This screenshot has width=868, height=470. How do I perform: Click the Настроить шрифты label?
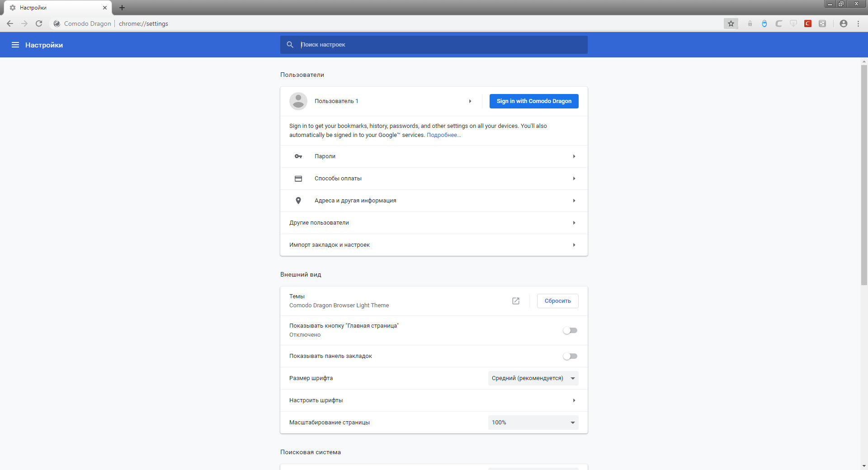coord(316,400)
